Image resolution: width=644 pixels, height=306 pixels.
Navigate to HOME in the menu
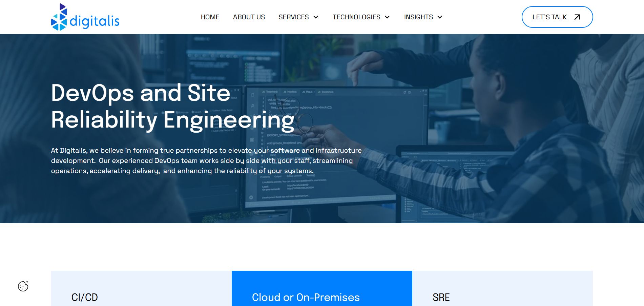coord(210,17)
